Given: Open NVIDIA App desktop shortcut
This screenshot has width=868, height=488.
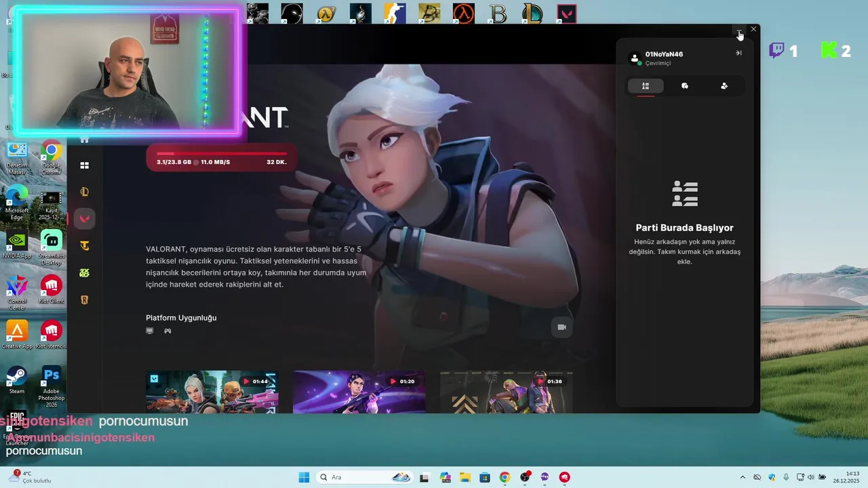Looking at the screenshot, I should click(x=17, y=244).
